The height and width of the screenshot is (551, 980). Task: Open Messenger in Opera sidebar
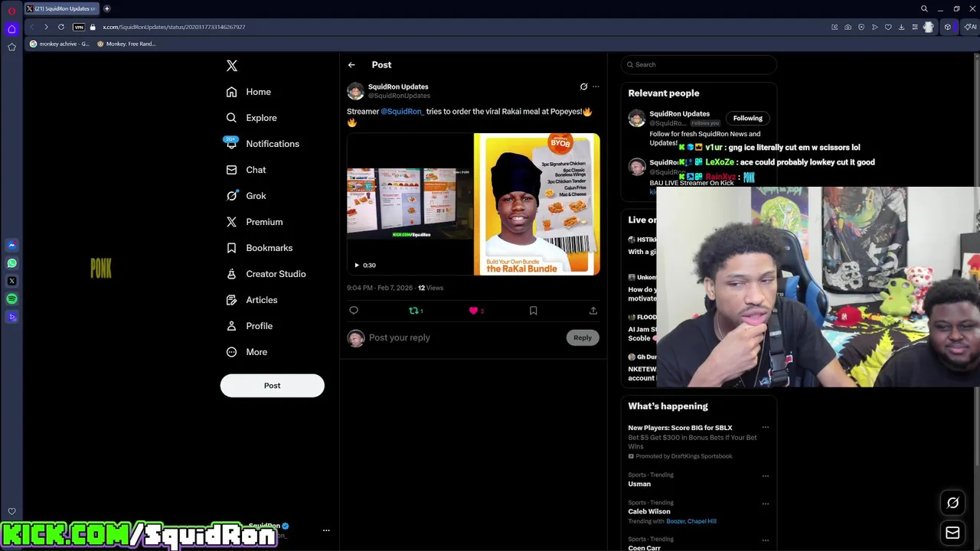click(x=11, y=246)
